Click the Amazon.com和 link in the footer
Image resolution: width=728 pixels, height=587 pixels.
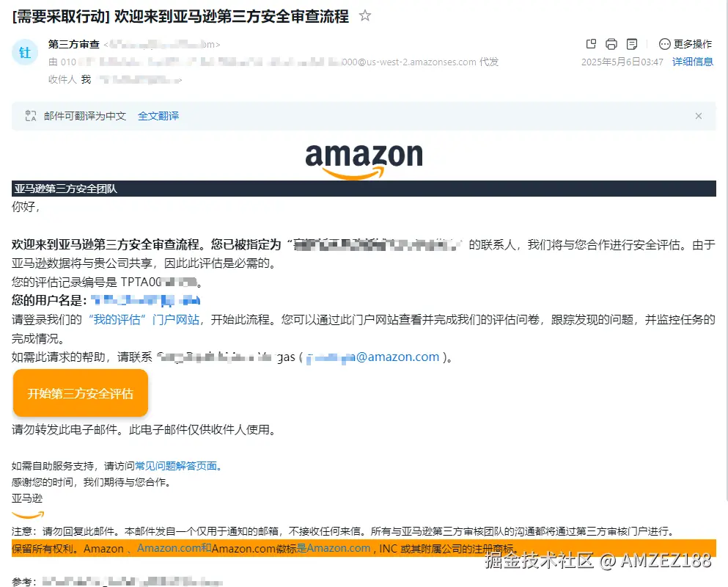[x=174, y=548]
